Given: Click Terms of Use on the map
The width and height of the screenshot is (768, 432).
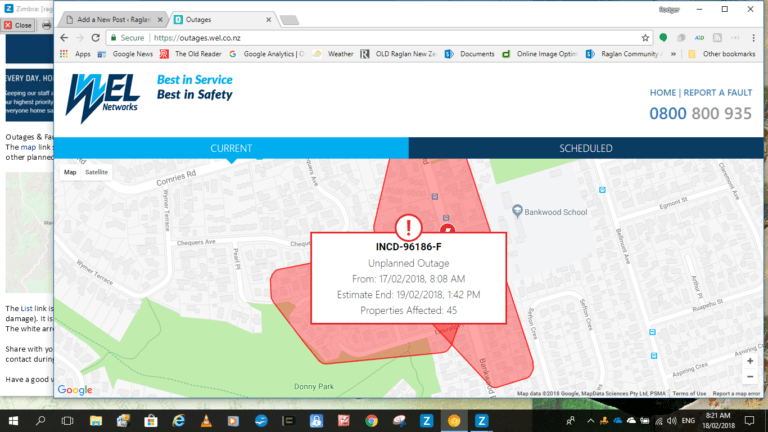Looking at the screenshot, I should point(689,393).
